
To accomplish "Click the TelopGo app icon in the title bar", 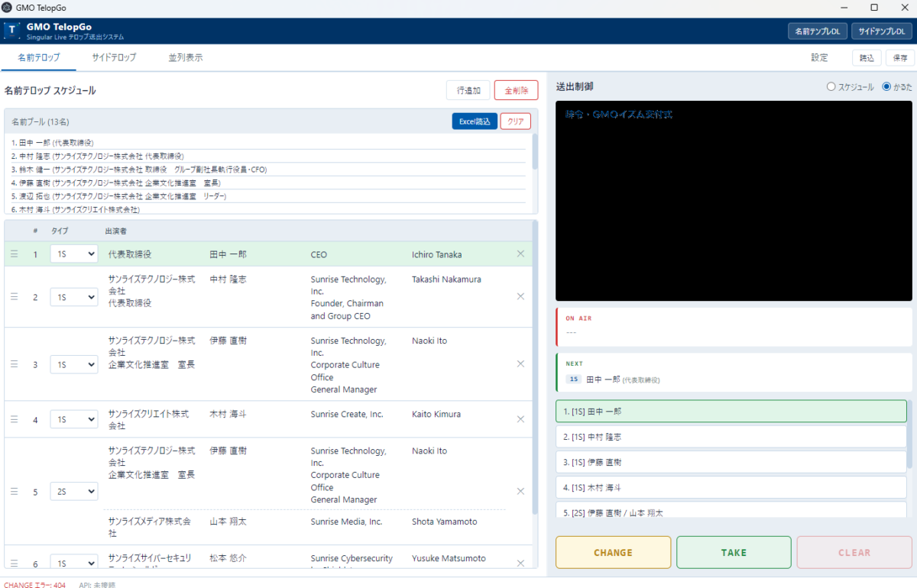I will click(x=8, y=8).
